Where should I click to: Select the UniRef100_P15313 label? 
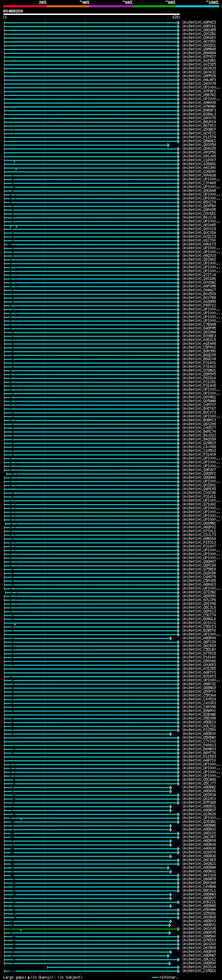199,543
